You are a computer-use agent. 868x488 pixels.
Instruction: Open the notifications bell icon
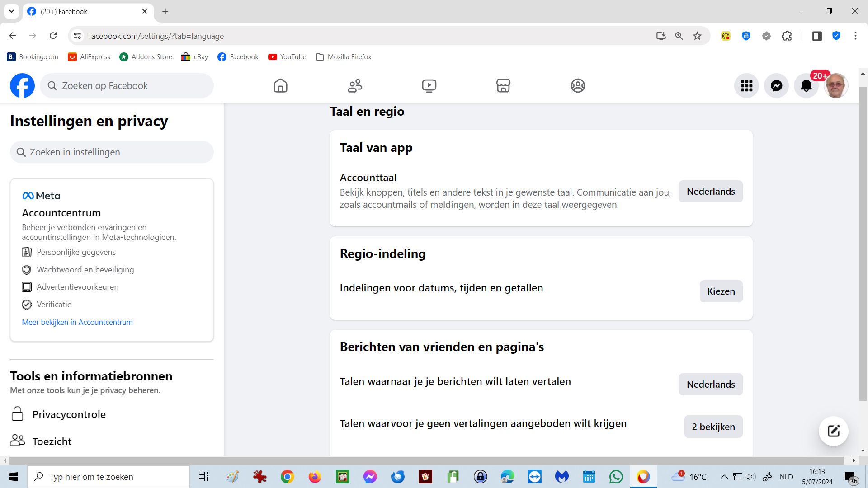[x=806, y=86]
